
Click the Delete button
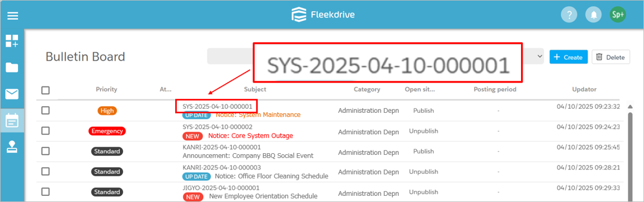(x=611, y=57)
